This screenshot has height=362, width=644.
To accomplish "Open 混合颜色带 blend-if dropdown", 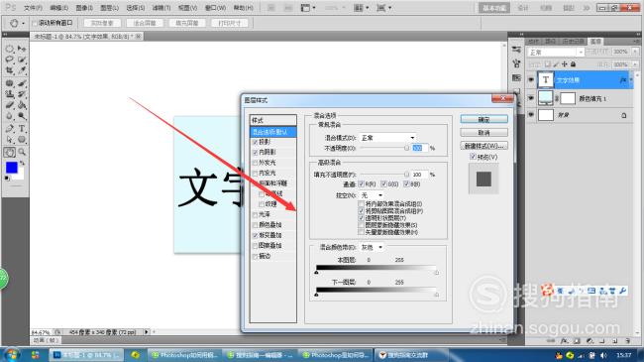I will pyautogui.click(x=372, y=247).
